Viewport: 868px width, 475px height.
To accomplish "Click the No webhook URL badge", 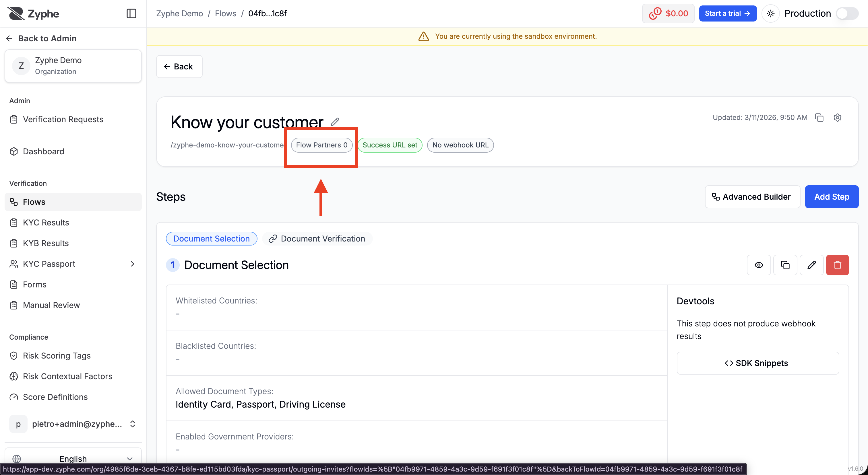I will tap(460, 145).
